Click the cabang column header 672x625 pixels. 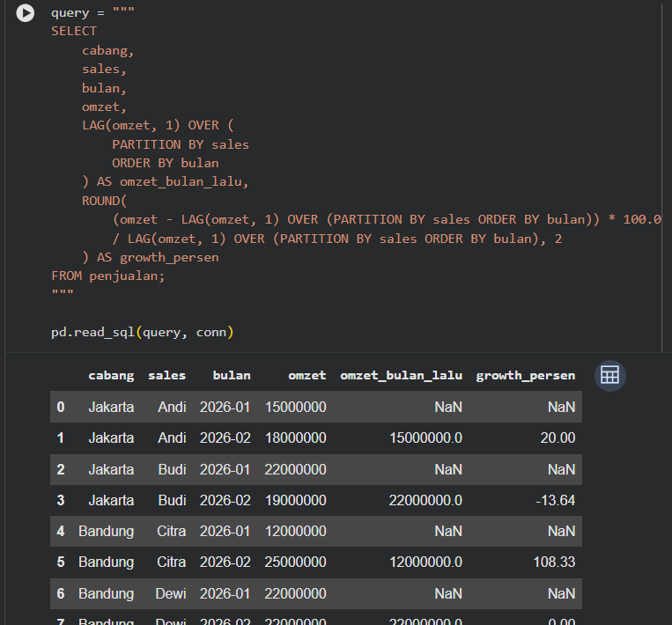[111, 376]
